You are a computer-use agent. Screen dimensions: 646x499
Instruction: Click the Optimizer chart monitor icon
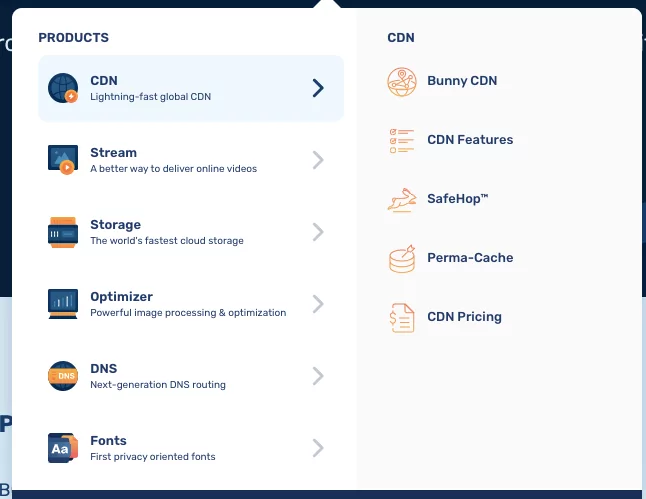tap(63, 304)
